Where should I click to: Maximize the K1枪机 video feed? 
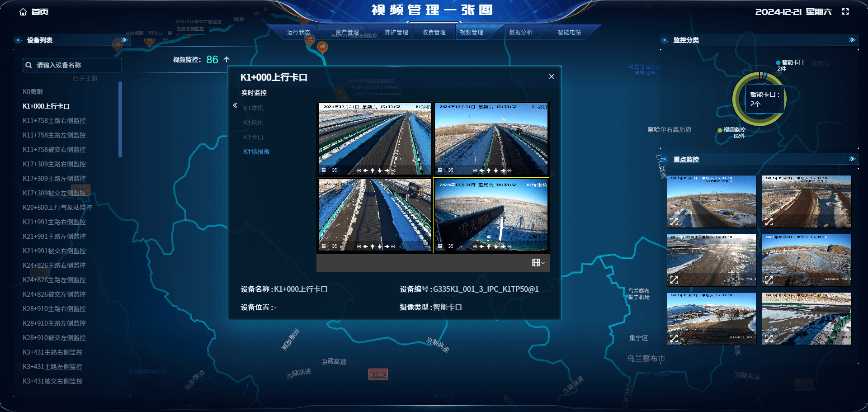tap(451, 170)
